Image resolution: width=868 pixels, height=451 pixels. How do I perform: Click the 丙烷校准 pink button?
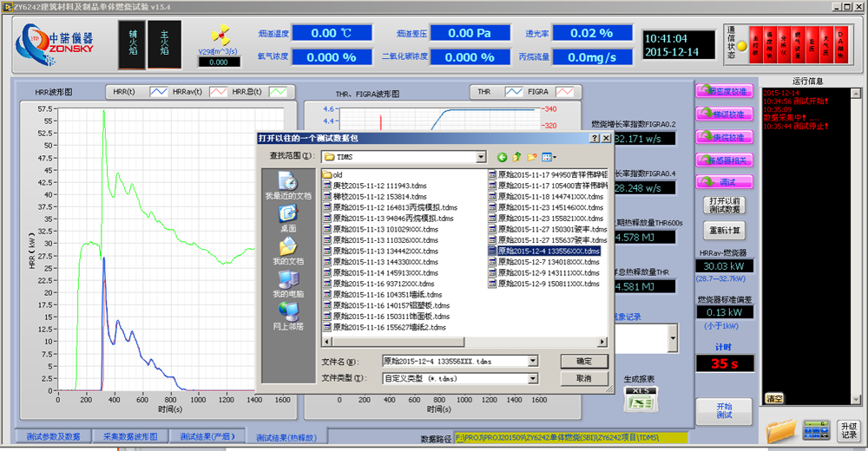click(x=724, y=137)
